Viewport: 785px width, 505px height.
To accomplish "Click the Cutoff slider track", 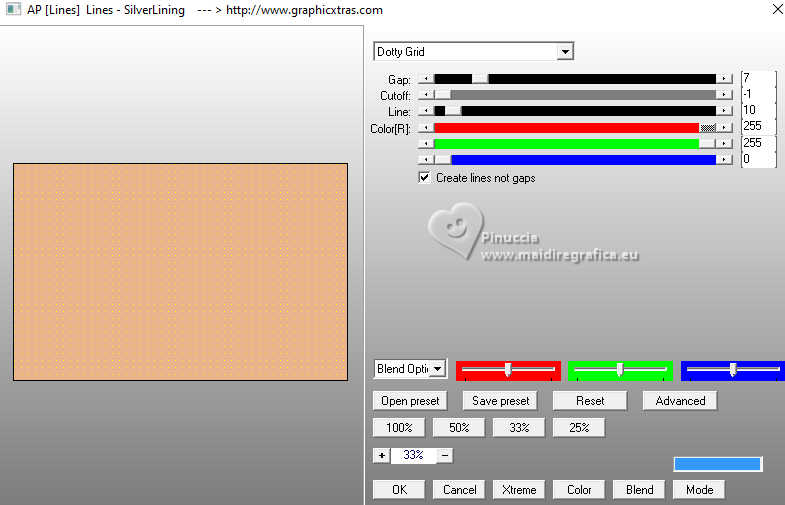I will tap(575, 95).
